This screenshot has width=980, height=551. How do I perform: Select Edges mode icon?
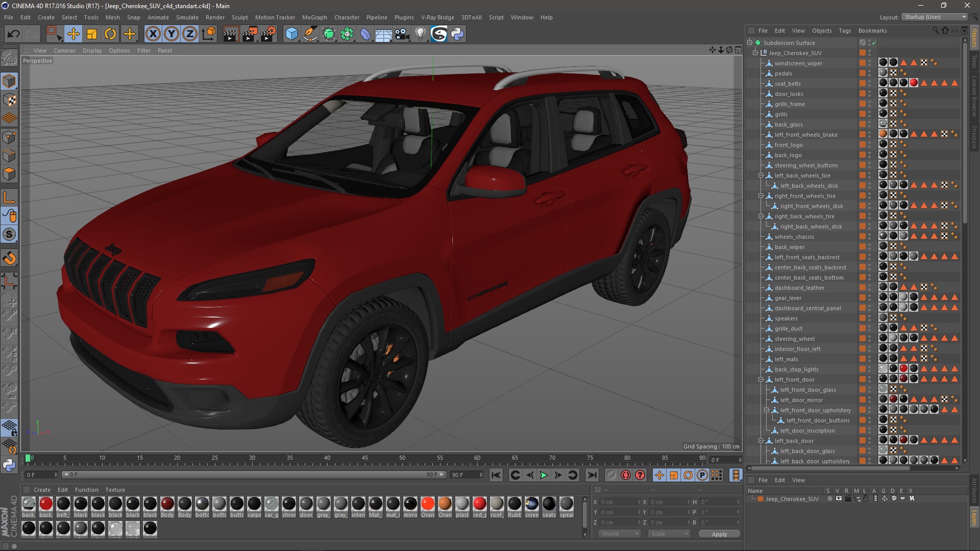click(x=9, y=156)
